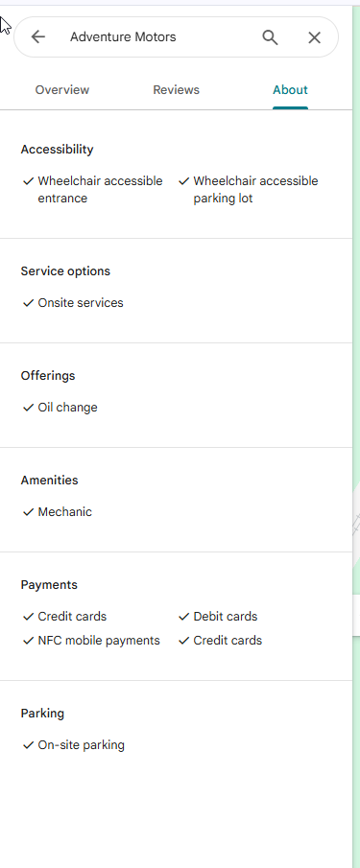Screen dimensions: 360x868
Task: Click the Oil change offering text
Action: click(x=67, y=408)
